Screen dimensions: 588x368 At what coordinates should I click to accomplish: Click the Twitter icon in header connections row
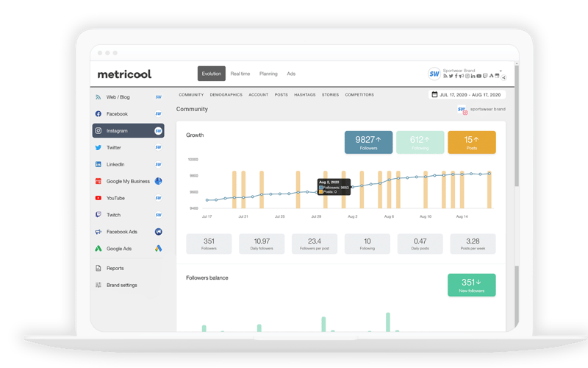click(451, 76)
